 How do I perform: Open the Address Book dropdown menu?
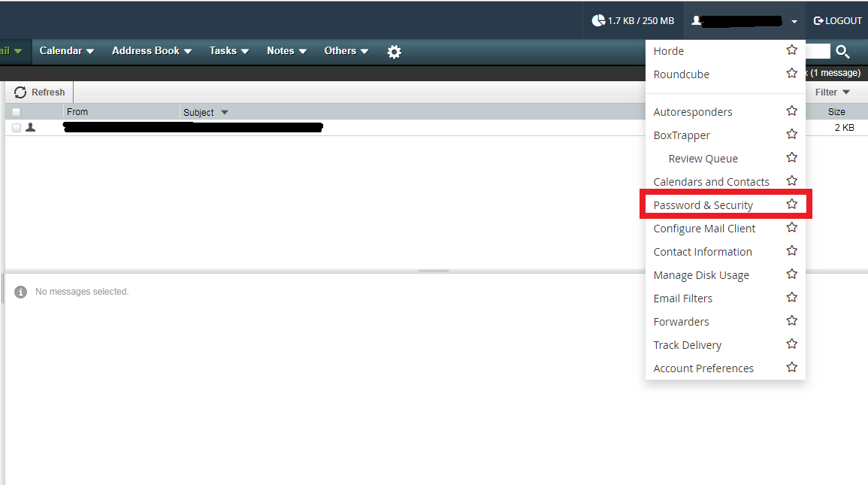click(152, 51)
